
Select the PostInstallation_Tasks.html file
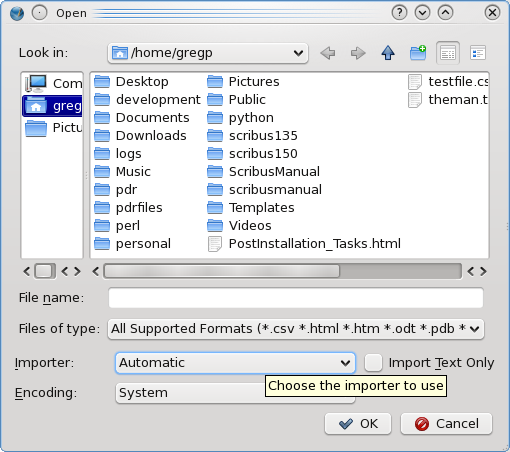point(304,244)
